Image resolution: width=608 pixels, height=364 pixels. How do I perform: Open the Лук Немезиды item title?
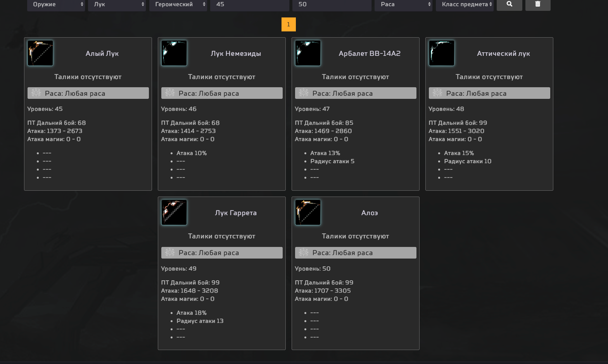pos(236,53)
